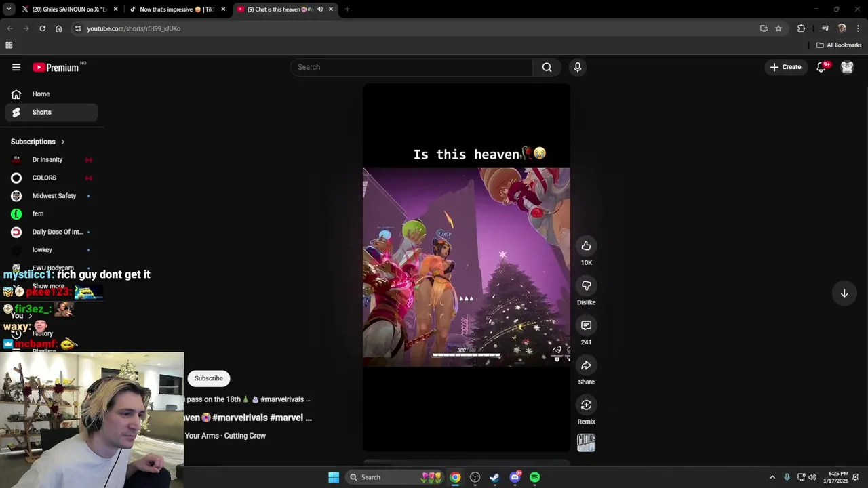
Task: Open Shorts in the sidebar
Action: 52,112
